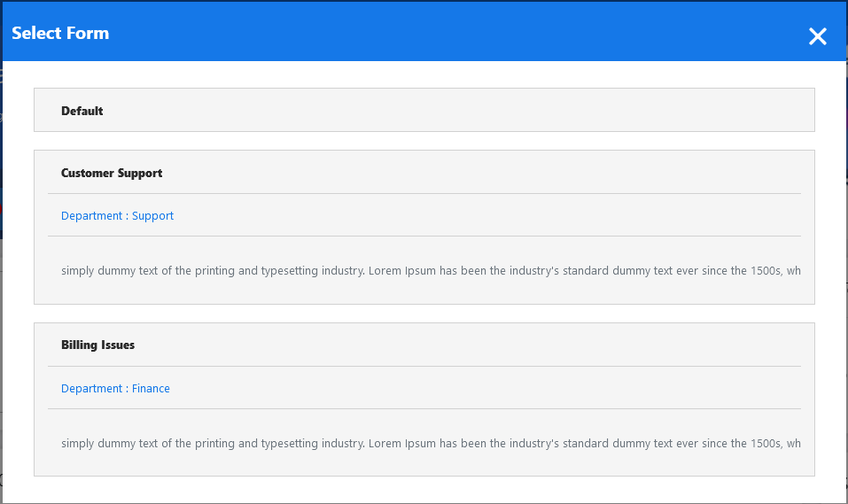Click the Customer Support description text
Viewport: 848px width, 504px height.
point(431,271)
